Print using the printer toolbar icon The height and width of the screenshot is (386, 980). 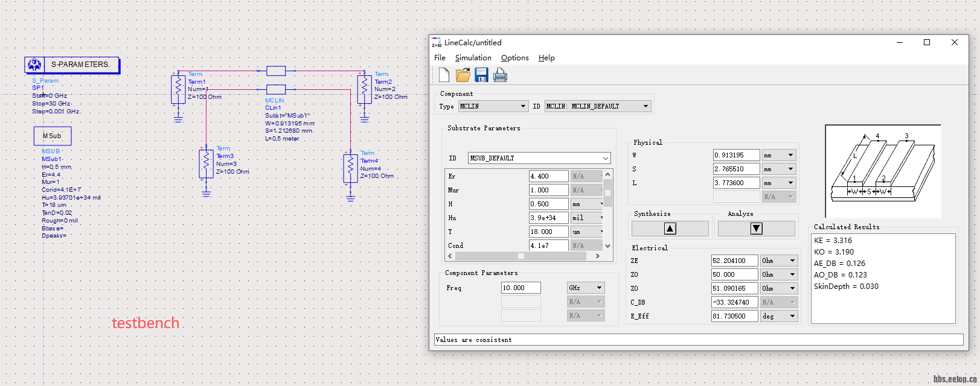[x=500, y=75]
